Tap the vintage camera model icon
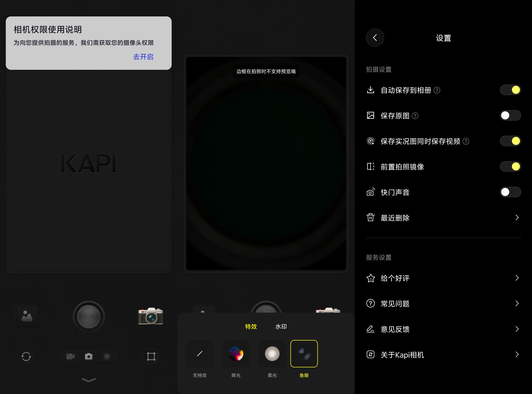Image resolution: width=532 pixels, height=394 pixels. coord(150,316)
